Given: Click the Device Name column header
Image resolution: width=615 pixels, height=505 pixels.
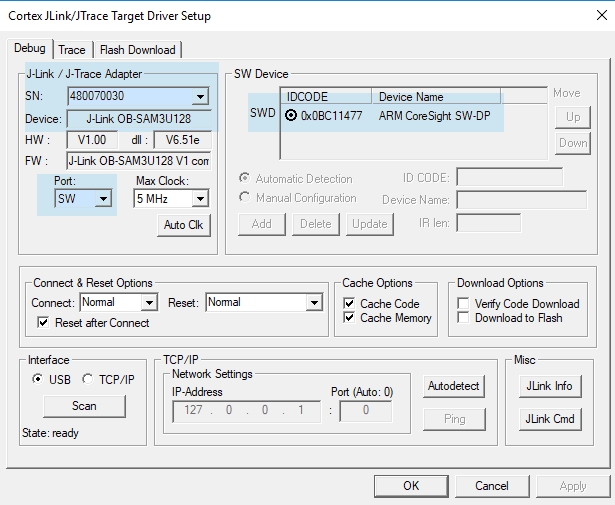Looking at the screenshot, I should 436,96.
